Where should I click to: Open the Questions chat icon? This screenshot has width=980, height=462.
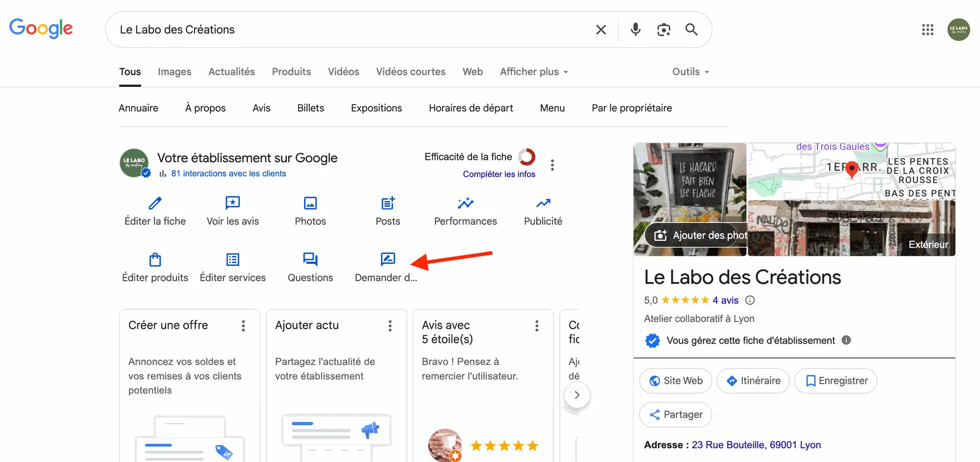[x=310, y=259]
